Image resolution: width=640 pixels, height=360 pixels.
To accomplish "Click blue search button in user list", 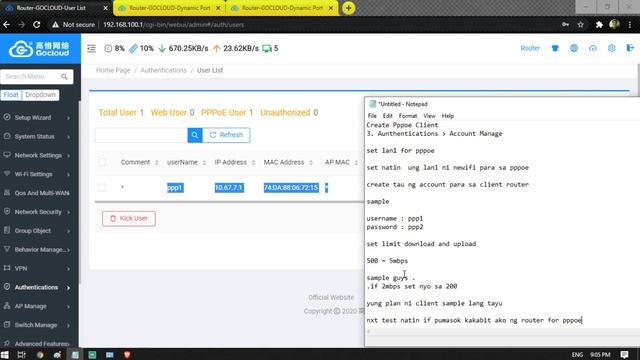I will pyautogui.click(x=195, y=135).
